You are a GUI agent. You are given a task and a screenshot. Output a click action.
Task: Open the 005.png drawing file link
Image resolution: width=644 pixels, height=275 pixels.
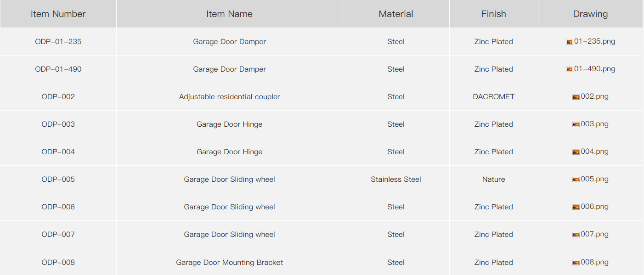(594, 179)
